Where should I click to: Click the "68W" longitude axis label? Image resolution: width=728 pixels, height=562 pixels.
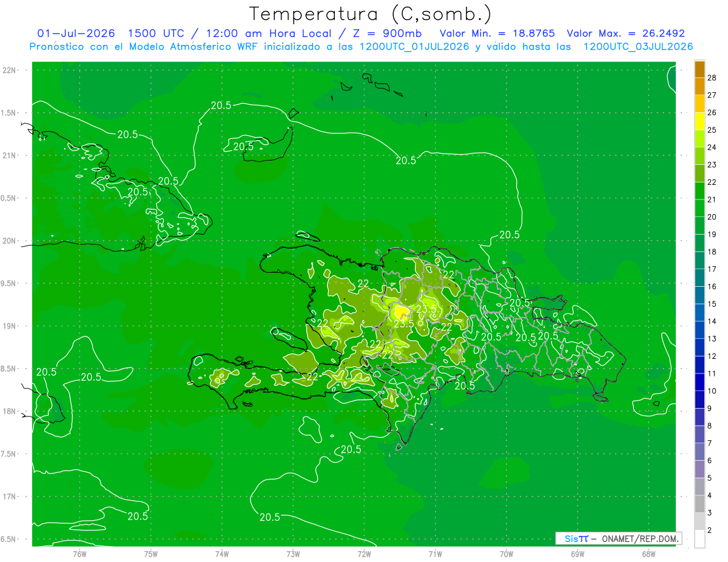coord(649,554)
